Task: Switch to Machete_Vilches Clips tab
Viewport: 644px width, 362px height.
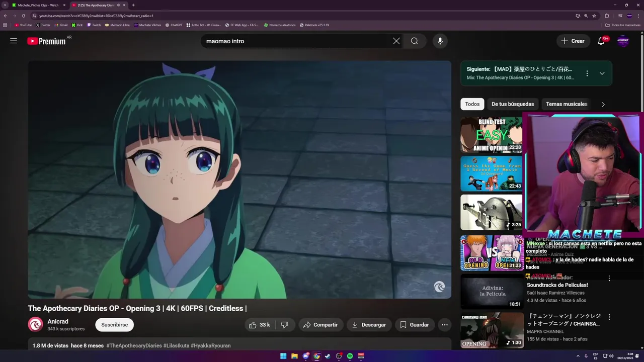Action: pyautogui.click(x=39, y=5)
